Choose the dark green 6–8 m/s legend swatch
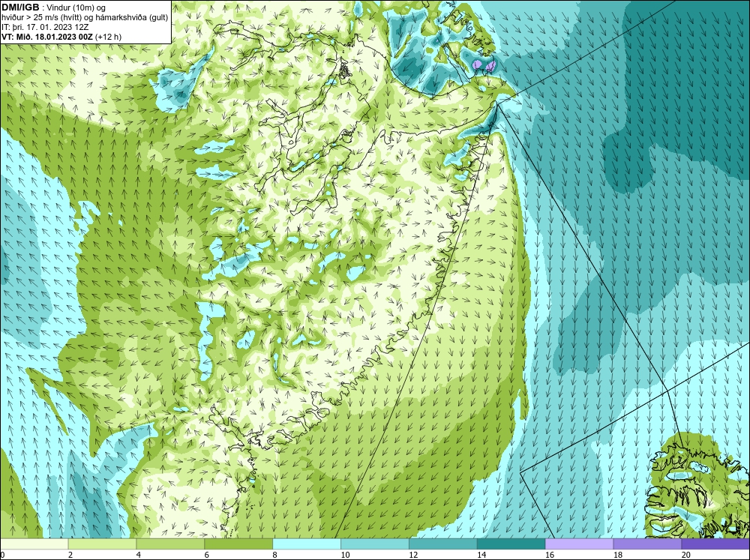Screen dimensions: 750x560 click(x=238, y=544)
